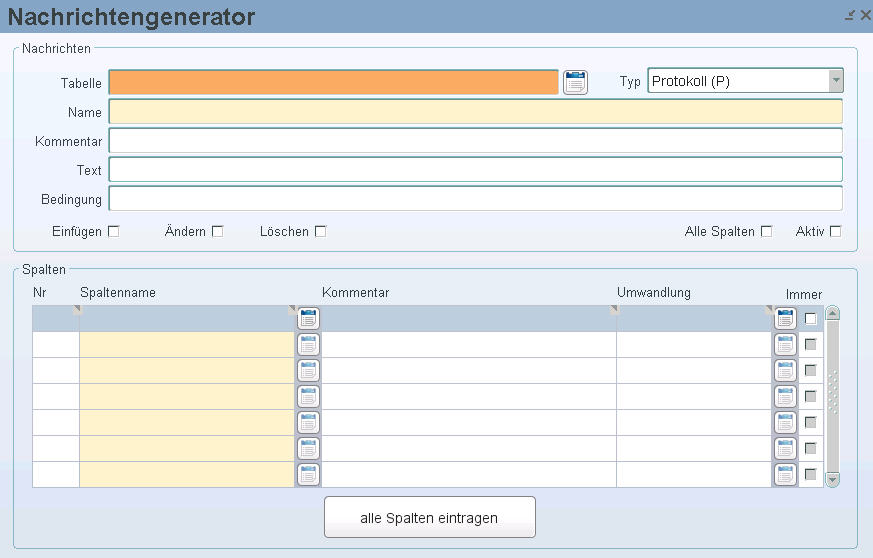This screenshot has width=873, height=558.
Task: Activate the Aktiv checkbox
Action: coord(836,231)
